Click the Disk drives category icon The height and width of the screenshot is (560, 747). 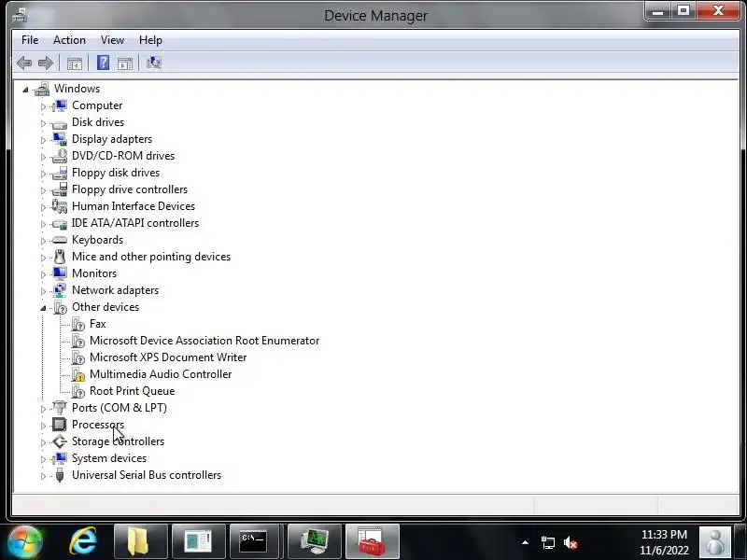click(x=60, y=123)
